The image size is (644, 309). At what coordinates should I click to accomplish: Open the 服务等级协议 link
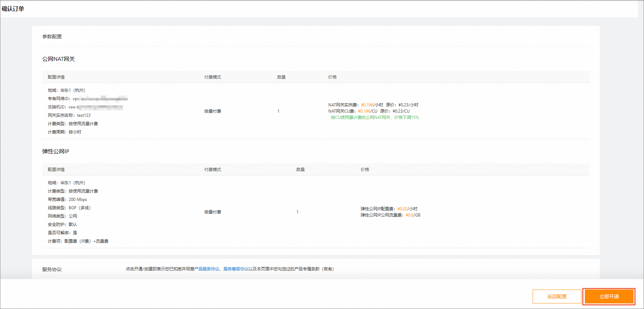tap(236, 269)
